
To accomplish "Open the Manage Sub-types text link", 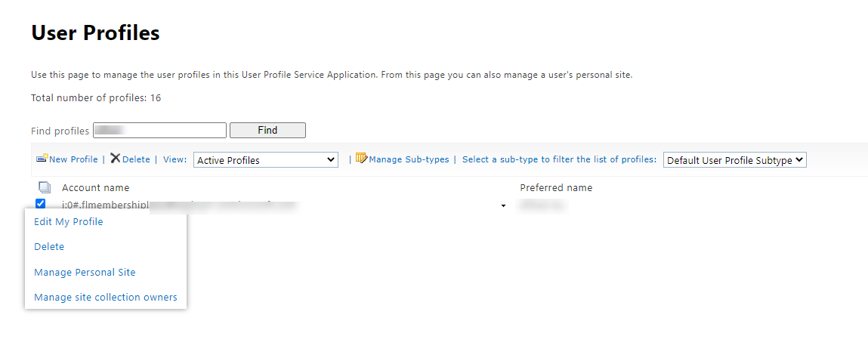I will [x=409, y=159].
